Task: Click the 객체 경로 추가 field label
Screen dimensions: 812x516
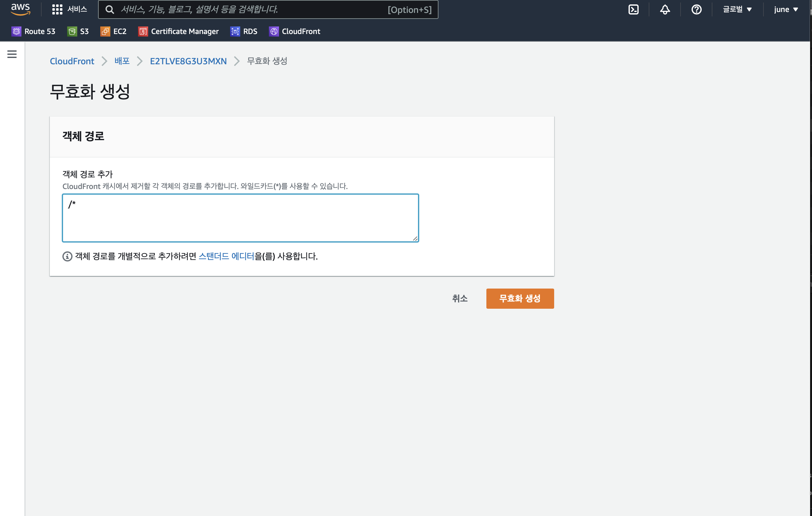Action: (88, 174)
